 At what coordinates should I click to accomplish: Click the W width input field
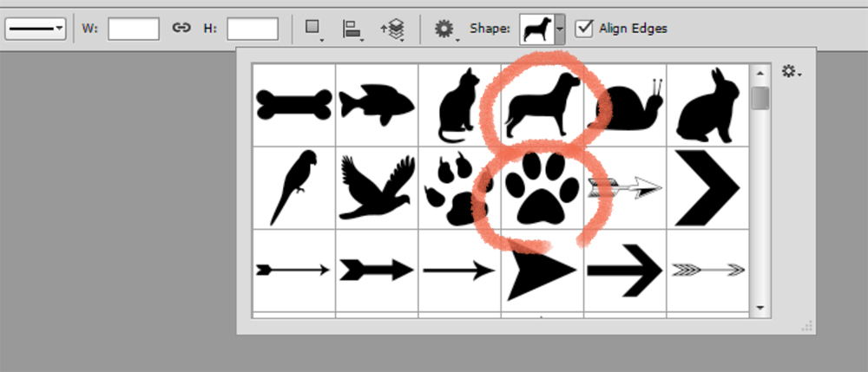(134, 29)
